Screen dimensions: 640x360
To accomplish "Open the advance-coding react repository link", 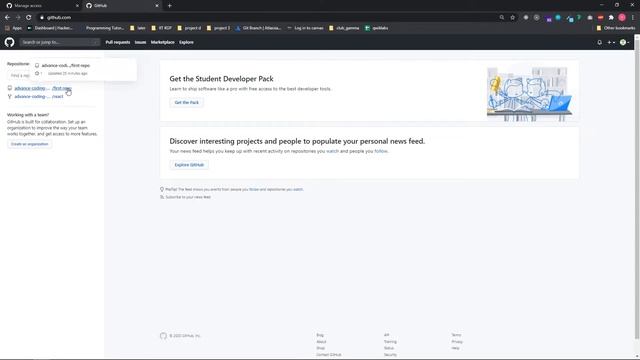I will click(39, 97).
